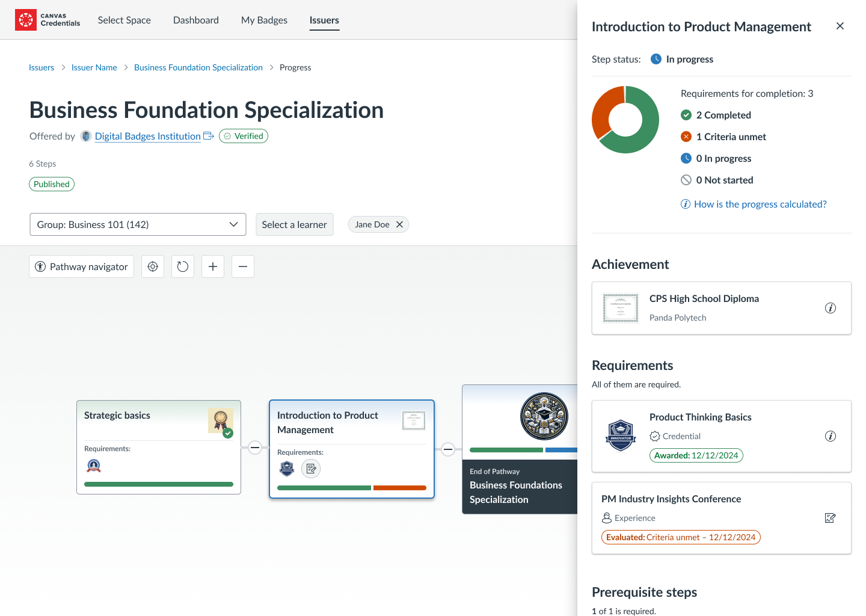The image size is (866, 616).
Task: Click the recenter target icon
Action: coord(153,266)
